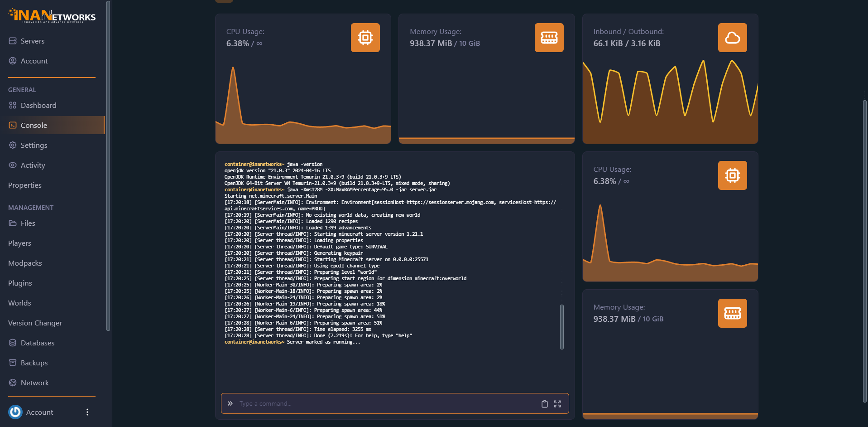Click the clipboard icon in command bar
Screen dimensions: 868x427
click(x=544, y=404)
